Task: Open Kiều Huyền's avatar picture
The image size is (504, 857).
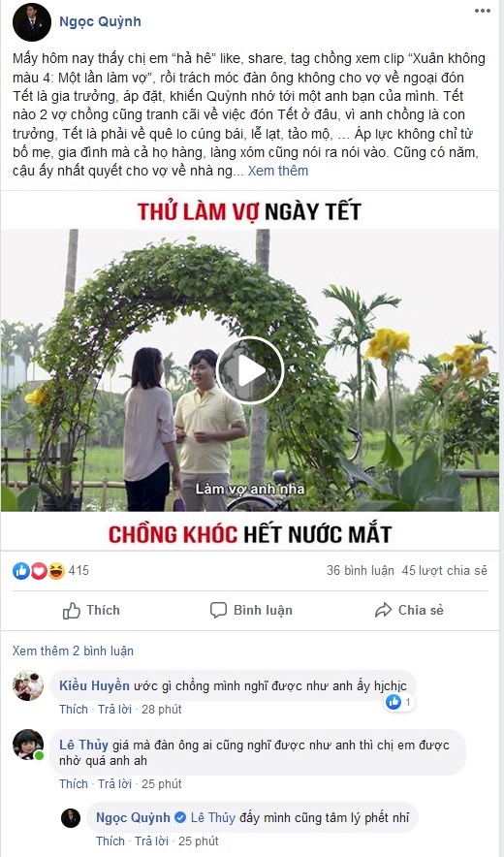Action: (x=28, y=685)
